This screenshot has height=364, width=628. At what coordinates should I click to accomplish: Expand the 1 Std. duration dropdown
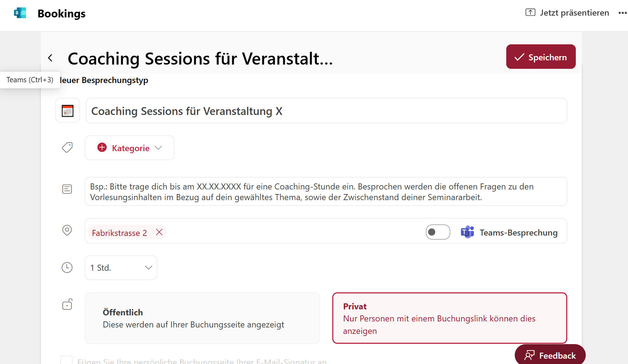[x=121, y=268]
